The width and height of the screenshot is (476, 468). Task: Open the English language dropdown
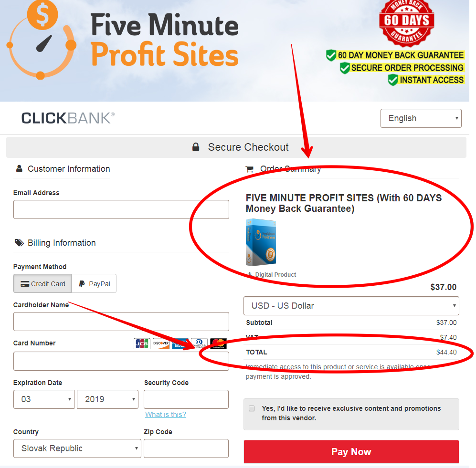click(x=421, y=118)
